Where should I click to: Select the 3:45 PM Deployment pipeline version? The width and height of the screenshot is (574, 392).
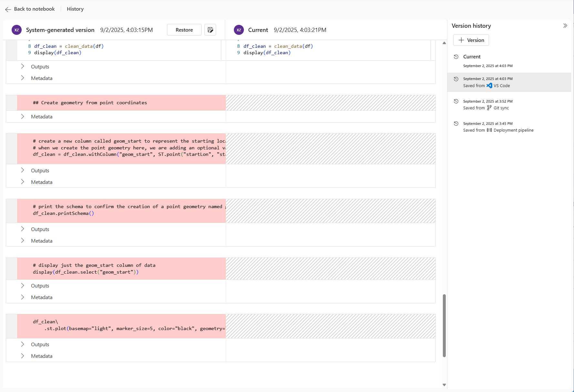point(509,127)
